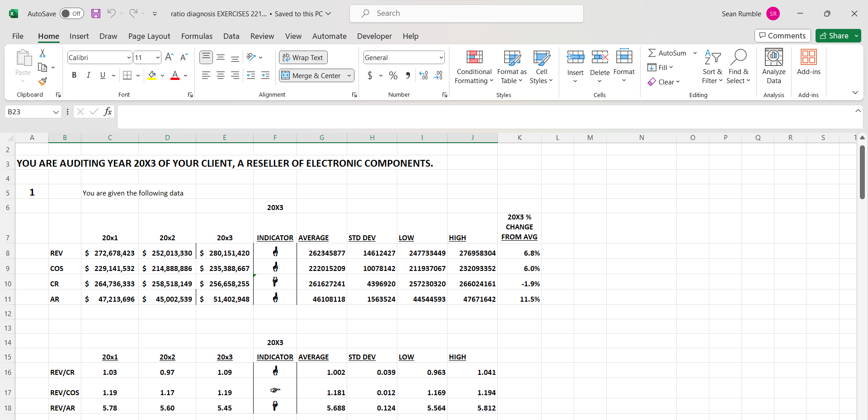The height and width of the screenshot is (420, 868).
Task: Expand the formula bar chevron
Action: (x=858, y=111)
